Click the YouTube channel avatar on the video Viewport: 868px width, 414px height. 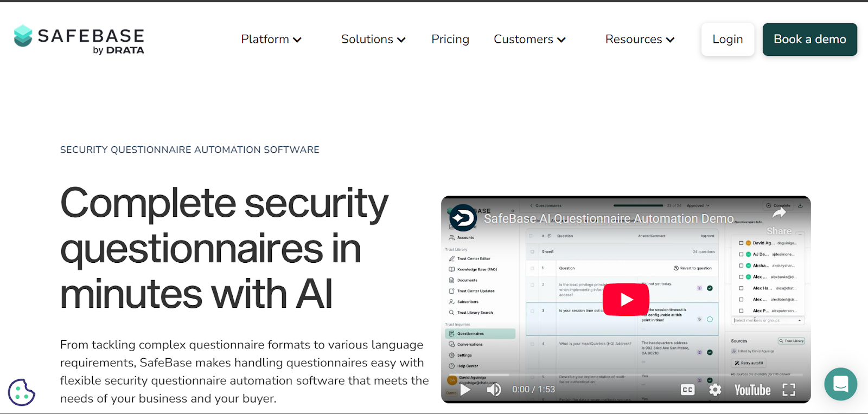463,218
